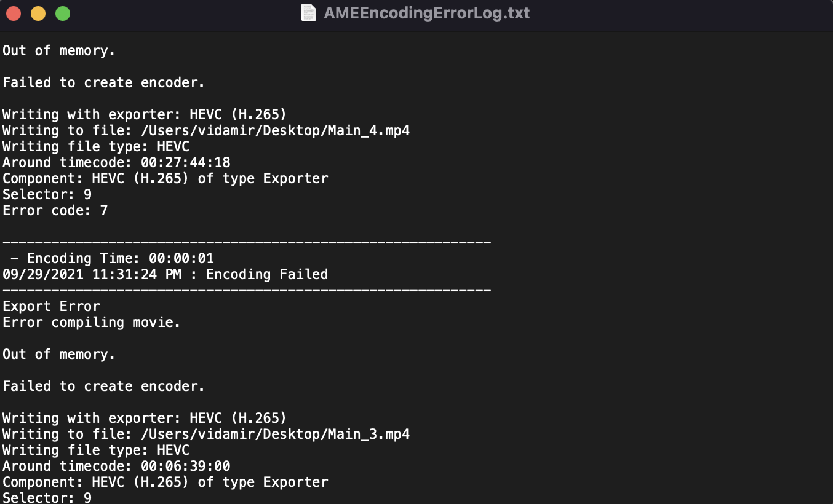This screenshot has width=833, height=504.
Task: Click the HEVC (H.265) exporter text
Action: [x=145, y=114]
